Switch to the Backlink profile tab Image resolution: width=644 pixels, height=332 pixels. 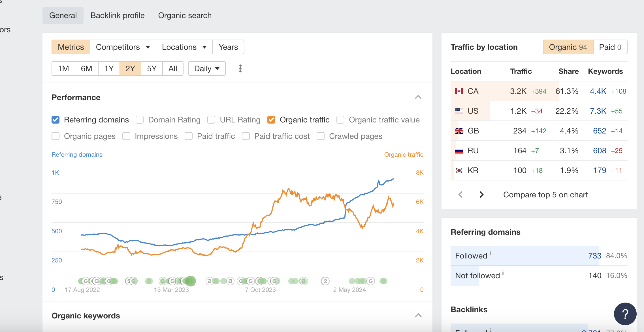tap(118, 15)
